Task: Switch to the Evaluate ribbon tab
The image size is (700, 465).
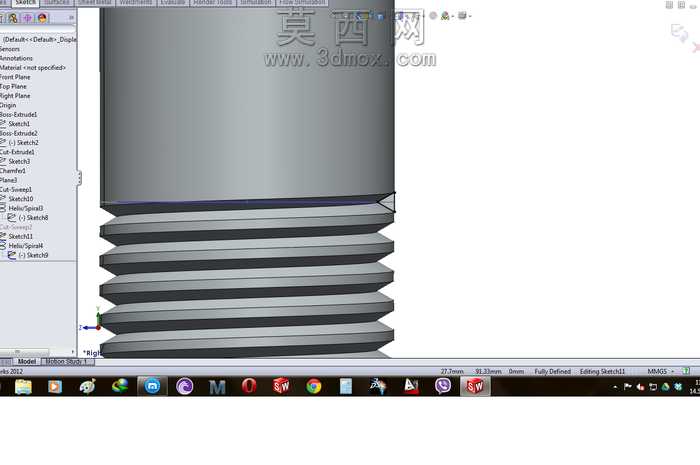Action: coord(173,3)
